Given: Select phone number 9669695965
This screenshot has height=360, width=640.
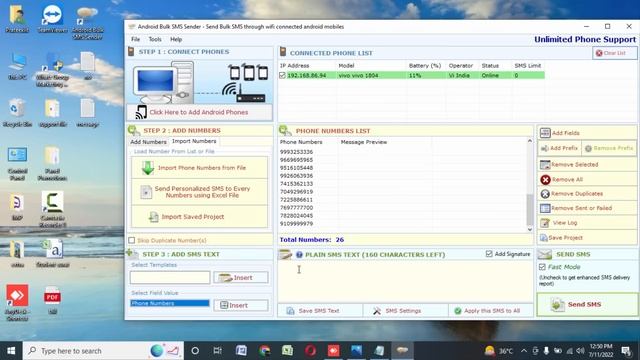Looking at the screenshot, I should click(296, 160).
